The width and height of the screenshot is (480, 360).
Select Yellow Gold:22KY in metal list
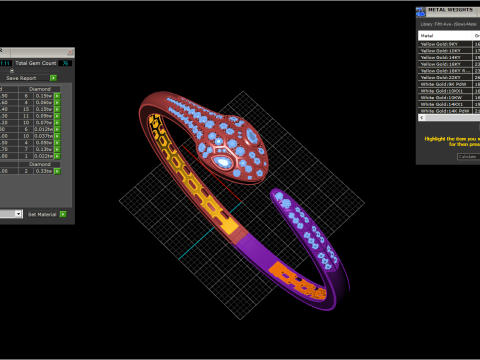[x=445, y=77]
